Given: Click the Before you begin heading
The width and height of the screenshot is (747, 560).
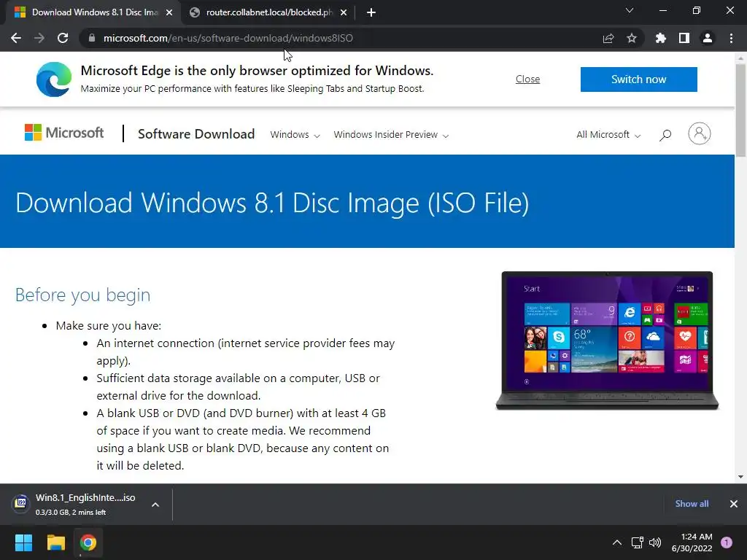Looking at the screenshot, I should (x=83, y=295).
